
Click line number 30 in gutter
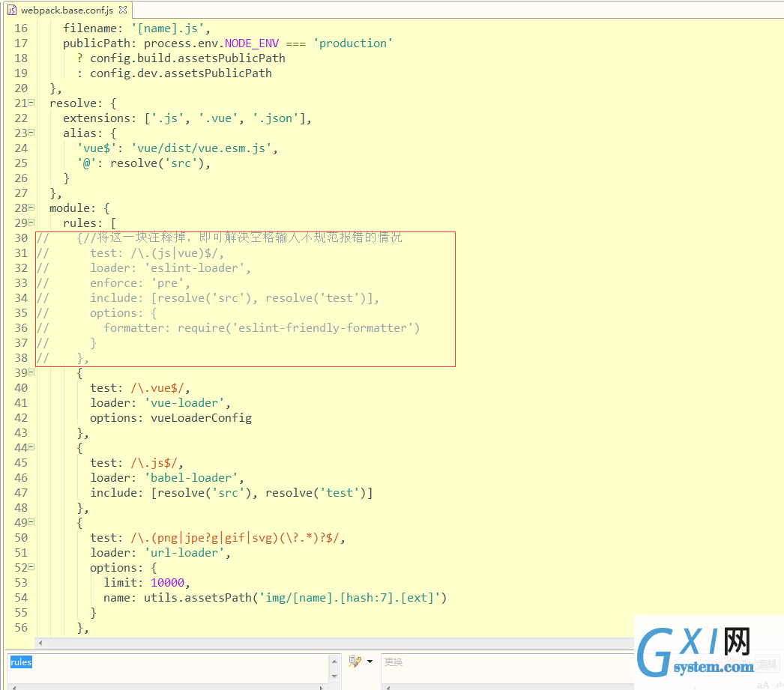tap(21, 238)
